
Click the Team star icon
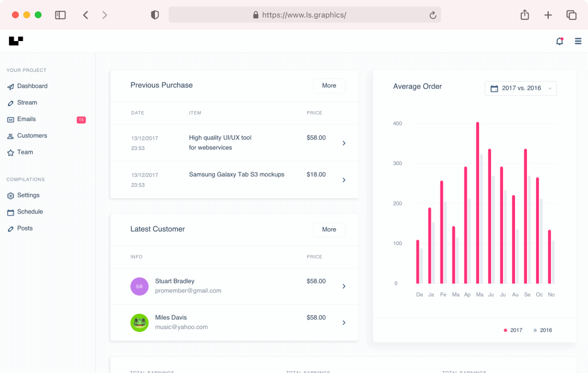pyautogui.click(x=10, y=153)
